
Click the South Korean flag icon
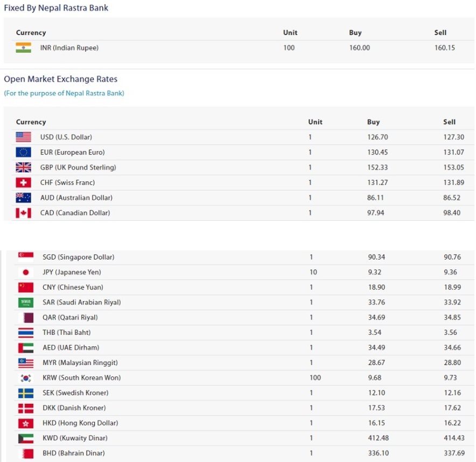coord(26,378)
